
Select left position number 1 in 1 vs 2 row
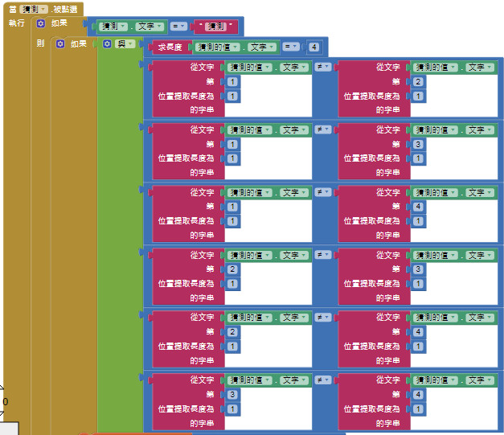click(232, 82)
